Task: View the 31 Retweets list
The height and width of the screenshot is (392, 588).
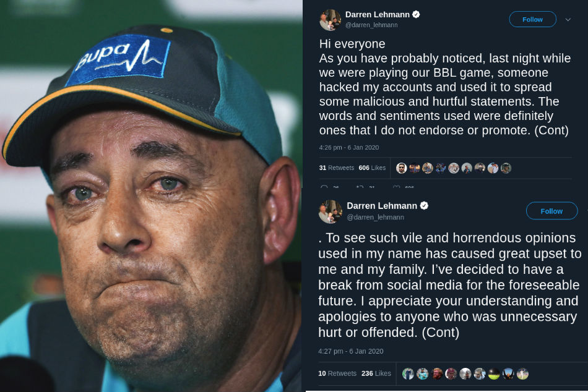Action: (x=336, y=168)
